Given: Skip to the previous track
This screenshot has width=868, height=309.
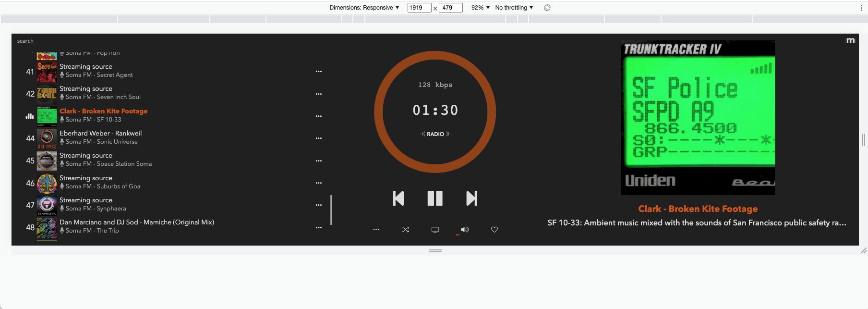Looking at the screenshot, I should (x=398, y=198).
